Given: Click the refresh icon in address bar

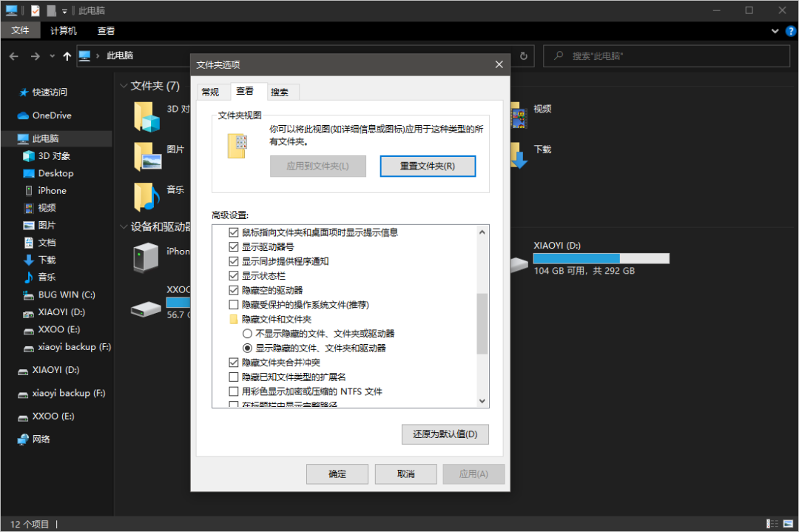Looking at the screenshot, I should [524, 56].
